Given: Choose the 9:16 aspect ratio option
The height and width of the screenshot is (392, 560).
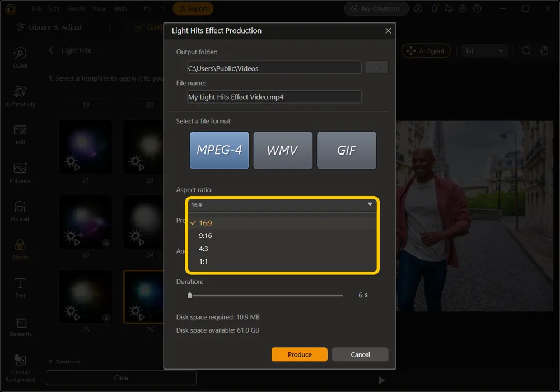Looking at the screenshot, I should tap(282, 236).
